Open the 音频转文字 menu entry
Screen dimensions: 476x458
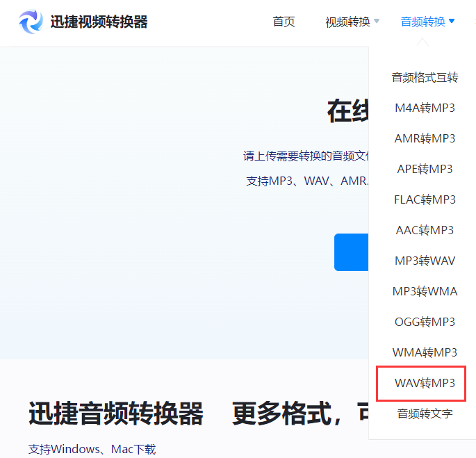coord(425,414)
